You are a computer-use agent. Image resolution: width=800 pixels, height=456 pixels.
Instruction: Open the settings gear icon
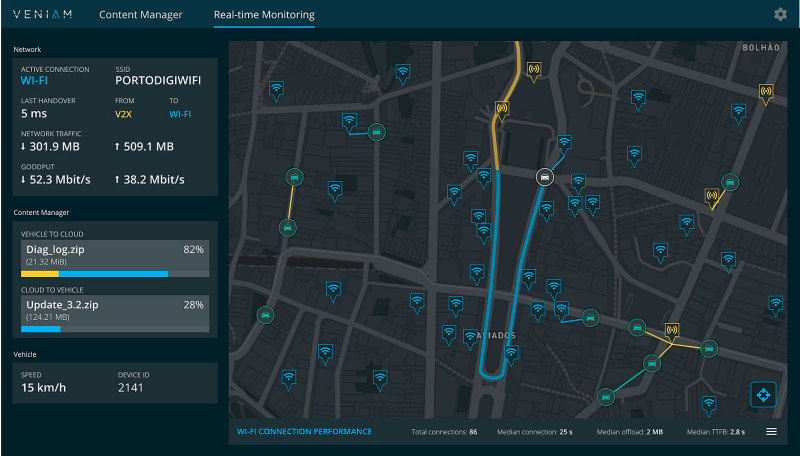[780, 14]
